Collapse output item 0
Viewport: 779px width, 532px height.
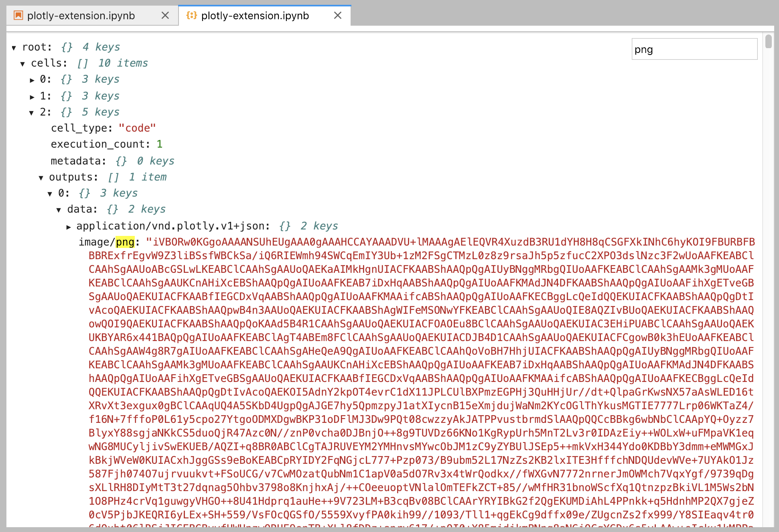click(50, 194)
